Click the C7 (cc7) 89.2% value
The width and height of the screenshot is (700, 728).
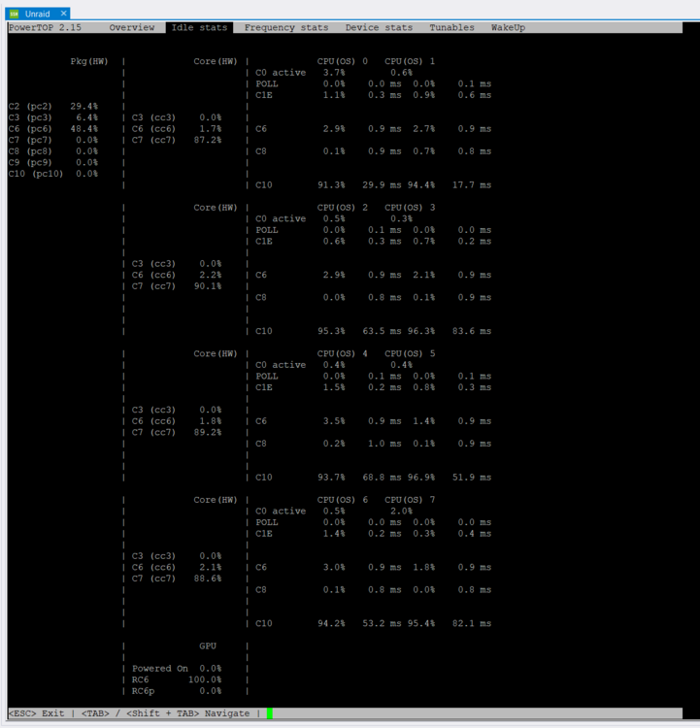208,432
